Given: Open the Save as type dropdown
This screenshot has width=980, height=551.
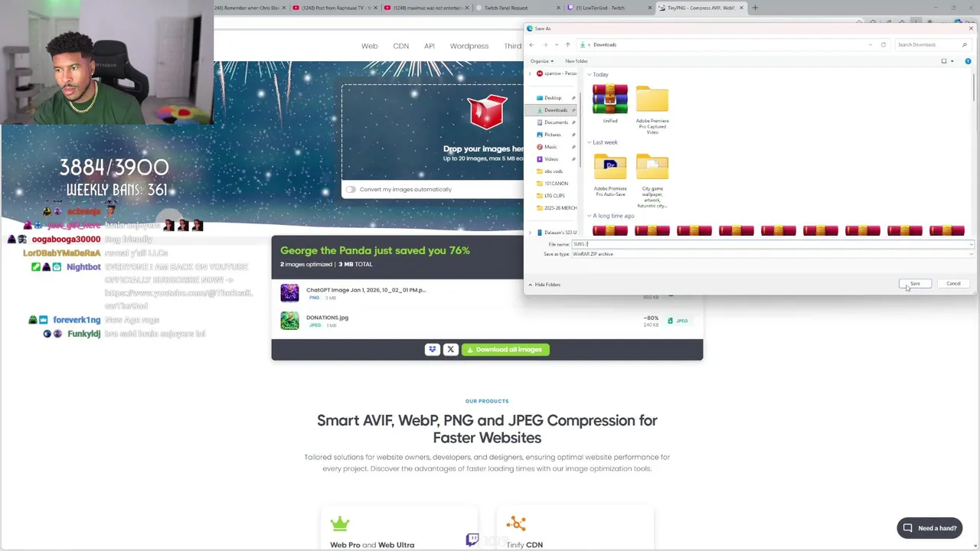Looking at the screenshot, I should tap(773, 254).
